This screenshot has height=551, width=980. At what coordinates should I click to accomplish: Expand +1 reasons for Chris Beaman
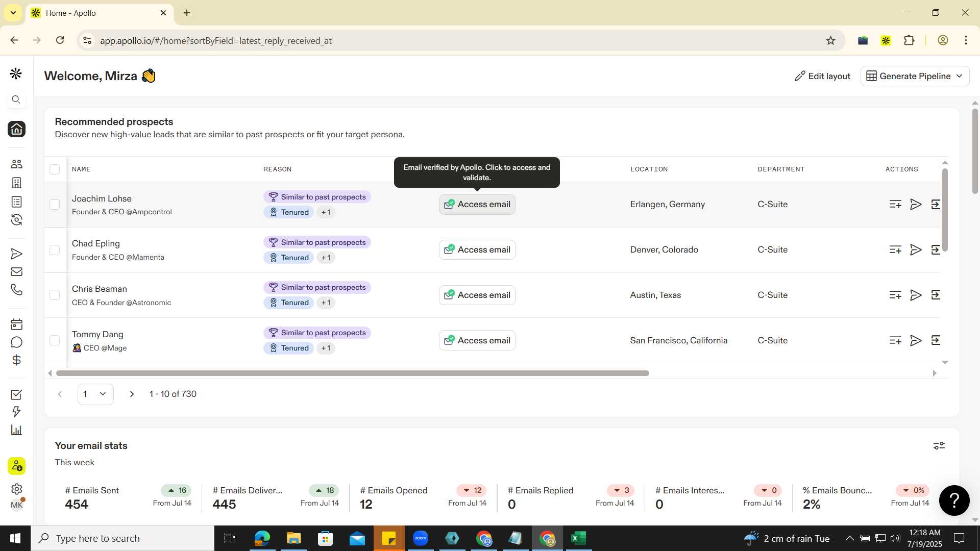point(326,303)
